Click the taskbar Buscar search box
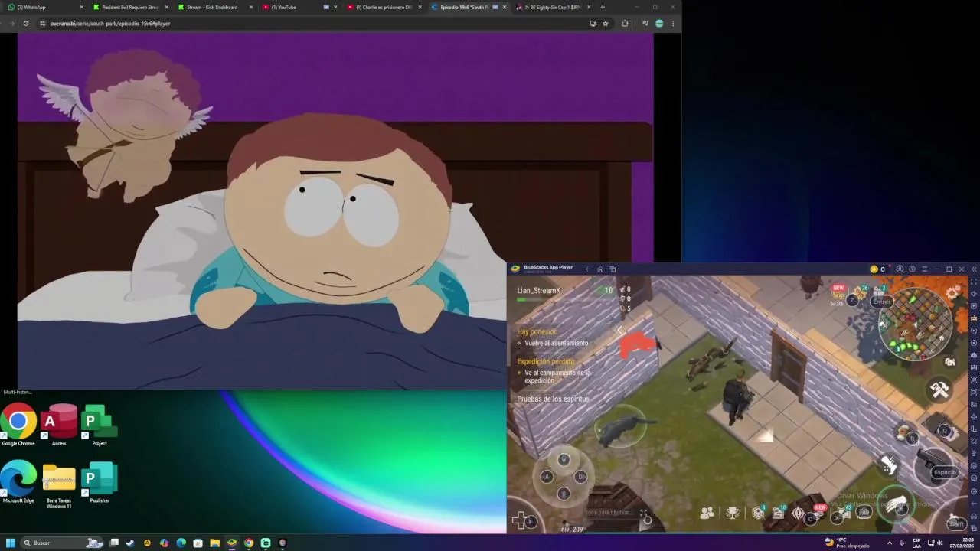The image size is (980, 551). (x=63, y=543)
